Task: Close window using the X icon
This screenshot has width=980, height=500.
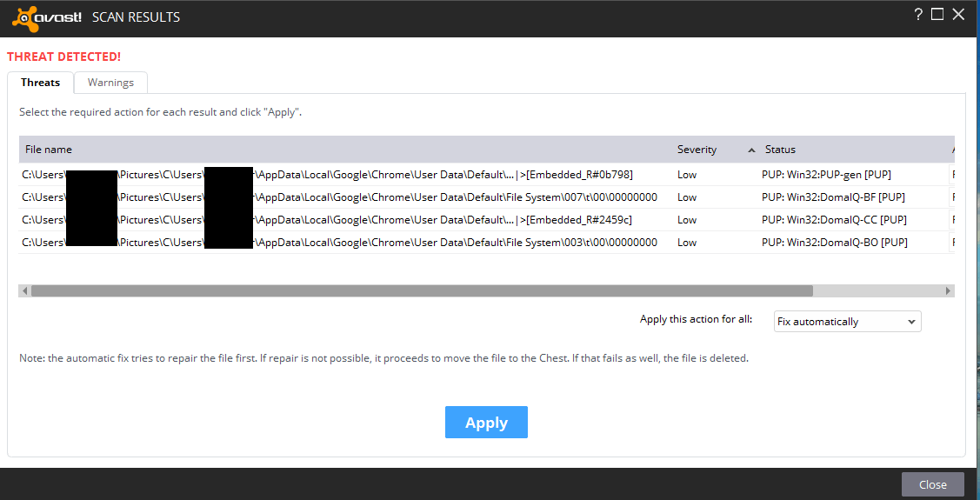Action: coord(958,15)
